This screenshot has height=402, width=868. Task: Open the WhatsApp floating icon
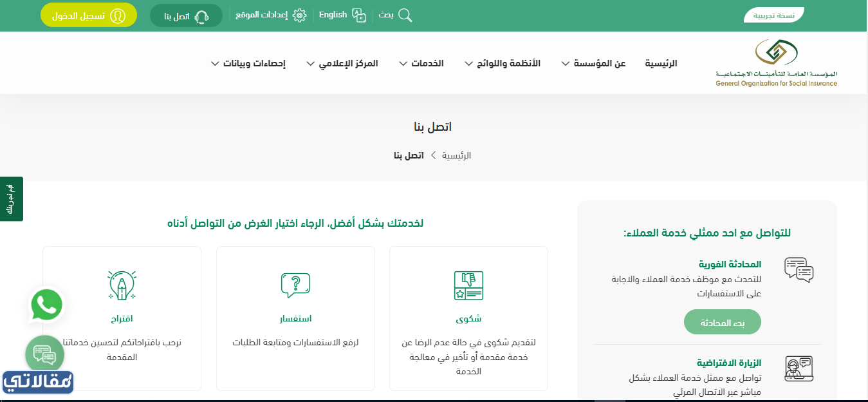click(x=47, y=305)
